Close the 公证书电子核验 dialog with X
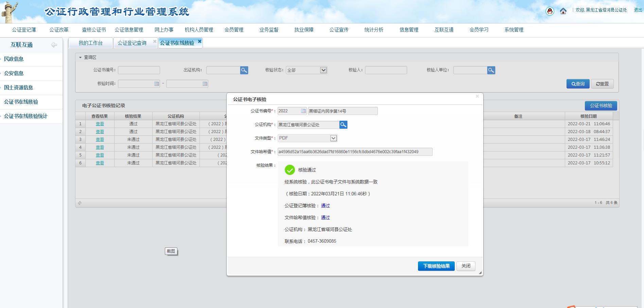Screen dimensions: 644x308 tap(477, 96)
